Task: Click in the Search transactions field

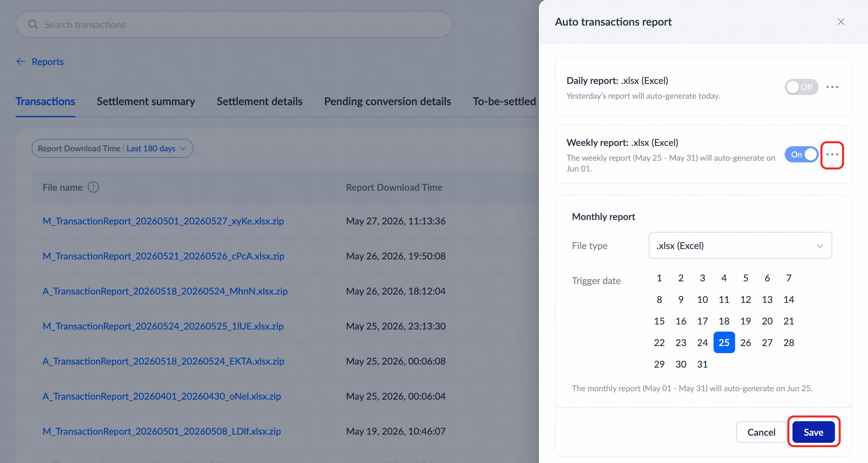Action: point(234,24)
